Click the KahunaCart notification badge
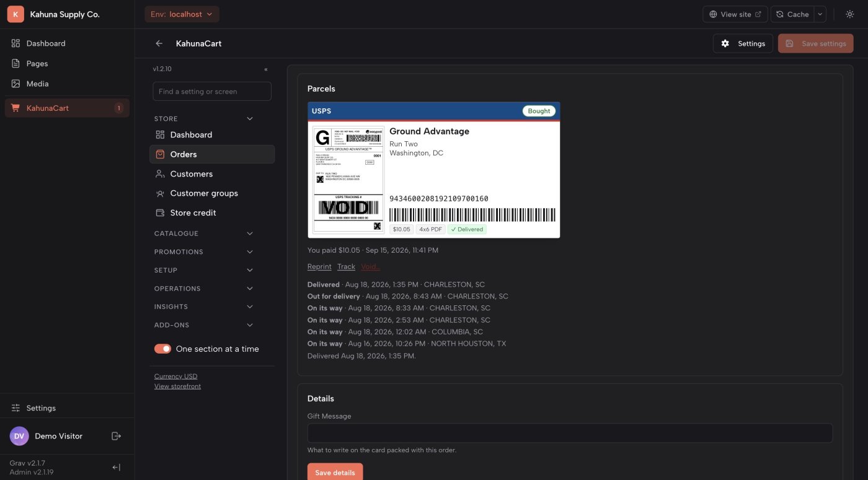 [x=118, y=108]
